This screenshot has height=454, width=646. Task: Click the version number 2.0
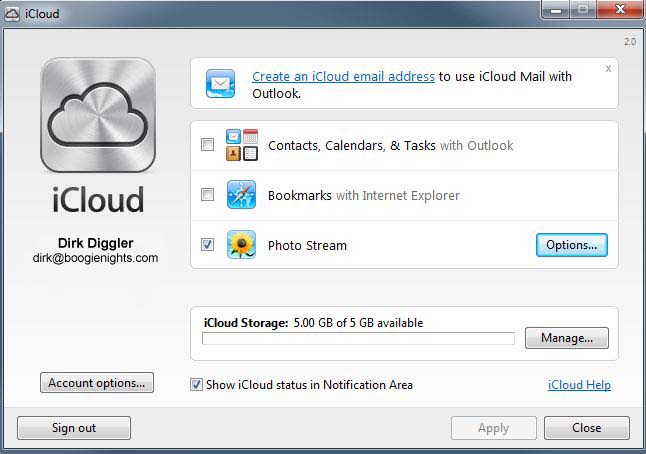point(630,42)
